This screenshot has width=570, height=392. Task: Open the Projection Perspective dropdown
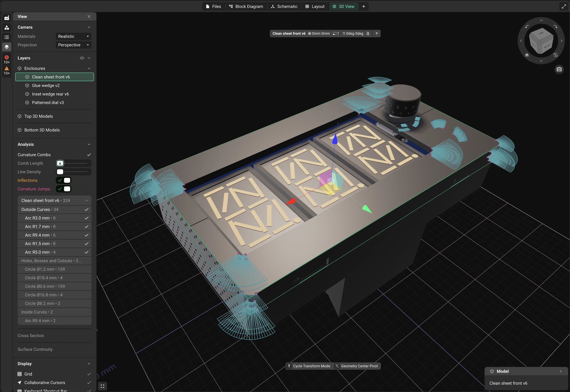(74, 45)
